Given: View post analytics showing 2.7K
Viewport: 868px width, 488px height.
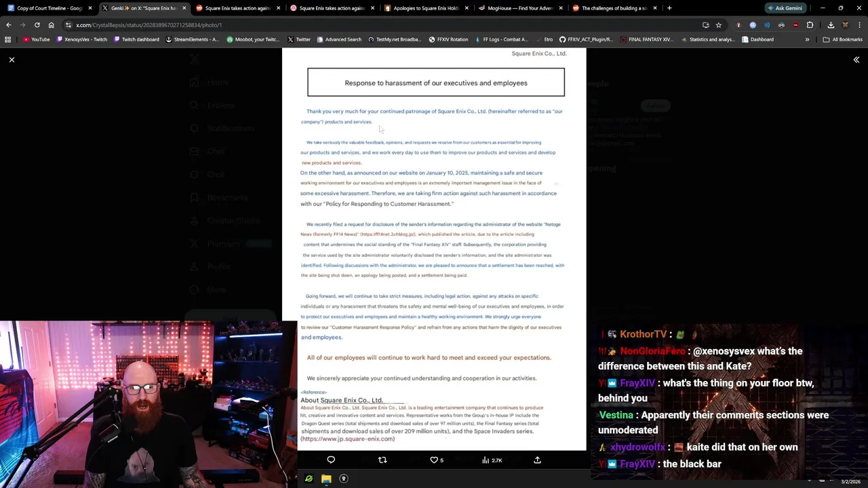Looking at the screenshot, I should (492, 460).
